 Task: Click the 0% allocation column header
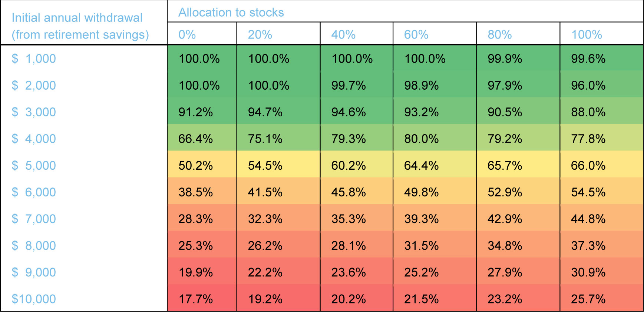[x=187, y=34]
